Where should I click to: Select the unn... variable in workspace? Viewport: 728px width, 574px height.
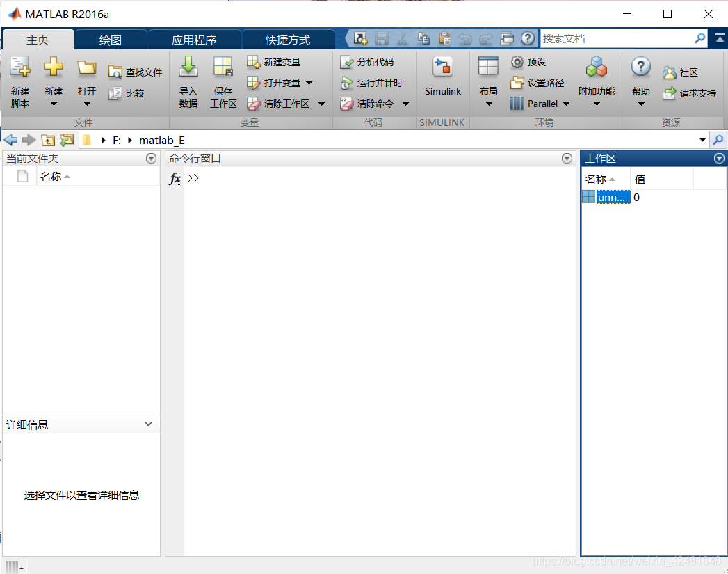coord(613,198)
